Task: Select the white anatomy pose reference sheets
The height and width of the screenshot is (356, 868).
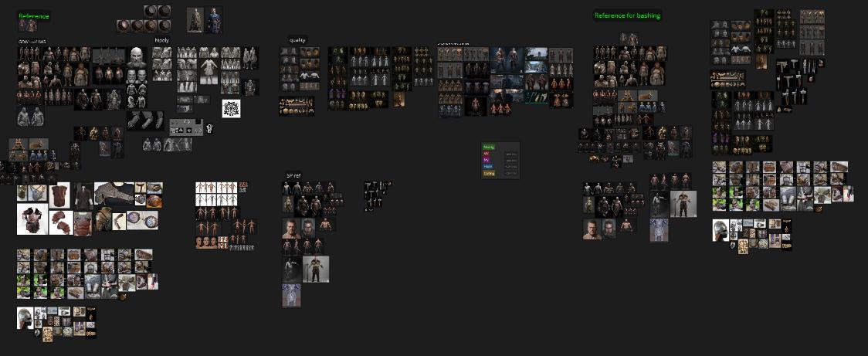Action: click(216, 195)
